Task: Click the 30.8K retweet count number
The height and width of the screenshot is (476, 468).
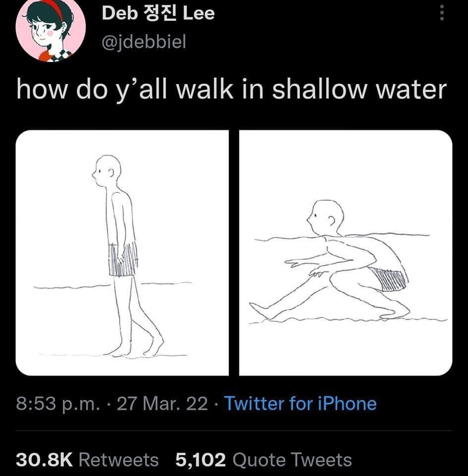Action: point(45,459)
